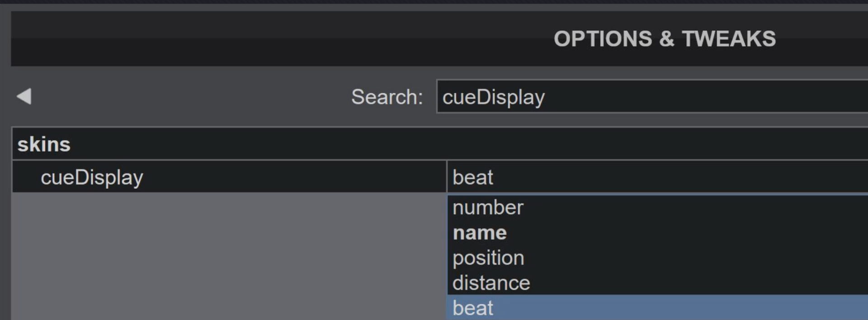Set cue display mode to position
Viewport: 868px width, 320px height.
488,258
